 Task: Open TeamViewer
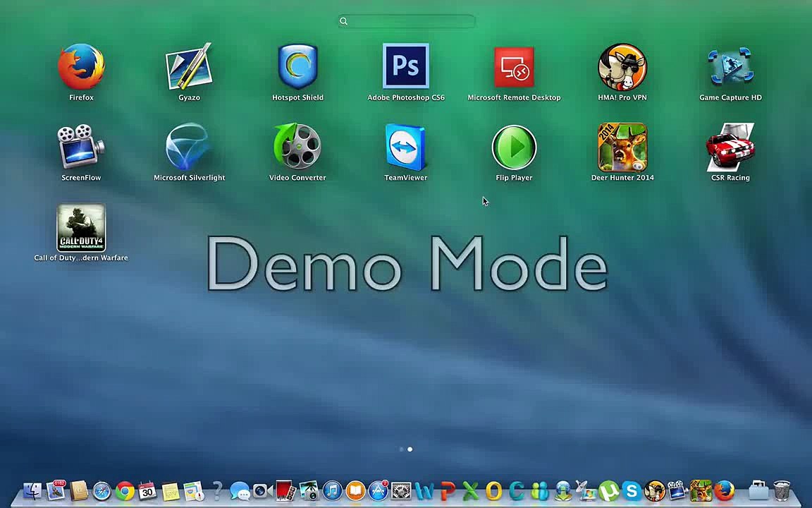click(406, 147)
